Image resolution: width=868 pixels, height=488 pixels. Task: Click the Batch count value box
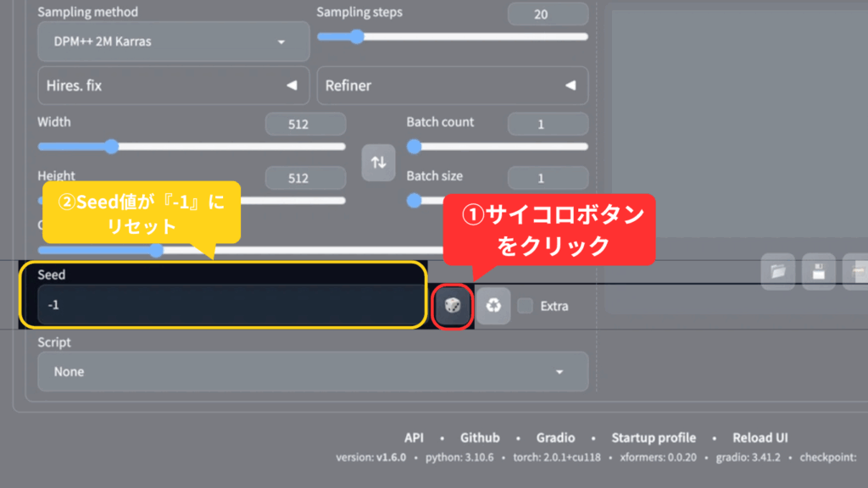548,124
